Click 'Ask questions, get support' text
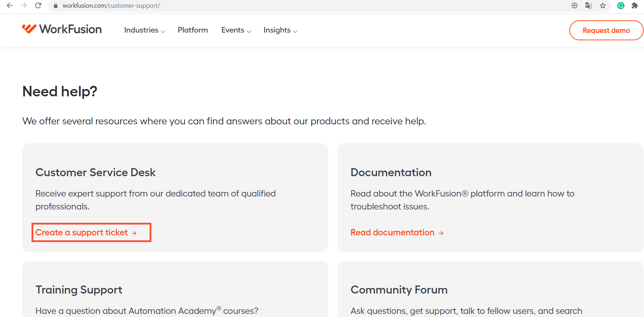The image size is (644, 317). tap(466, 311)
